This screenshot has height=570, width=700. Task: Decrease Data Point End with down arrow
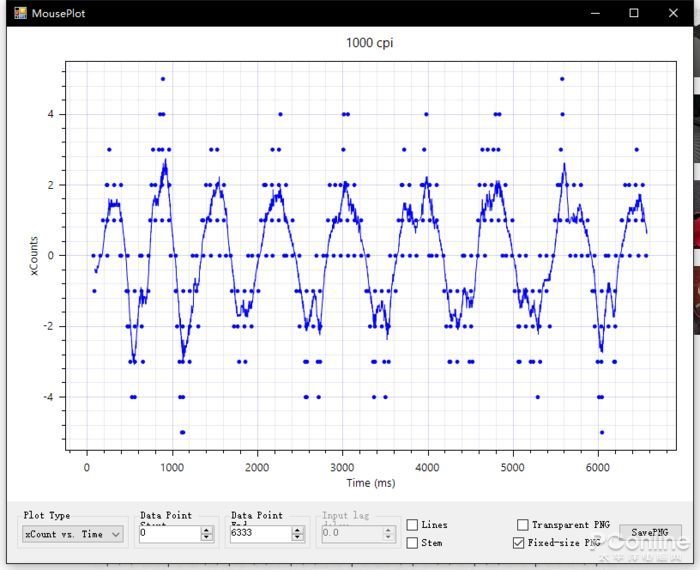297,537
